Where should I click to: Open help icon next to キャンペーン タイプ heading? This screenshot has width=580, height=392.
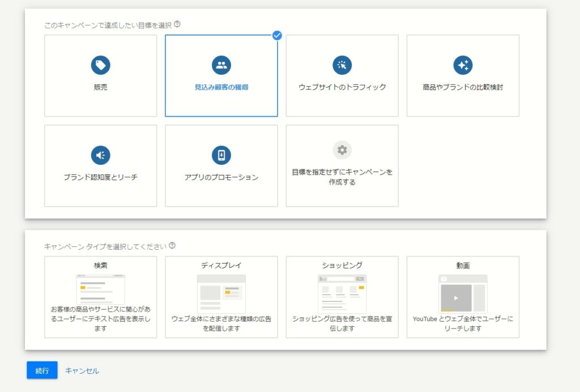(172, 245)
